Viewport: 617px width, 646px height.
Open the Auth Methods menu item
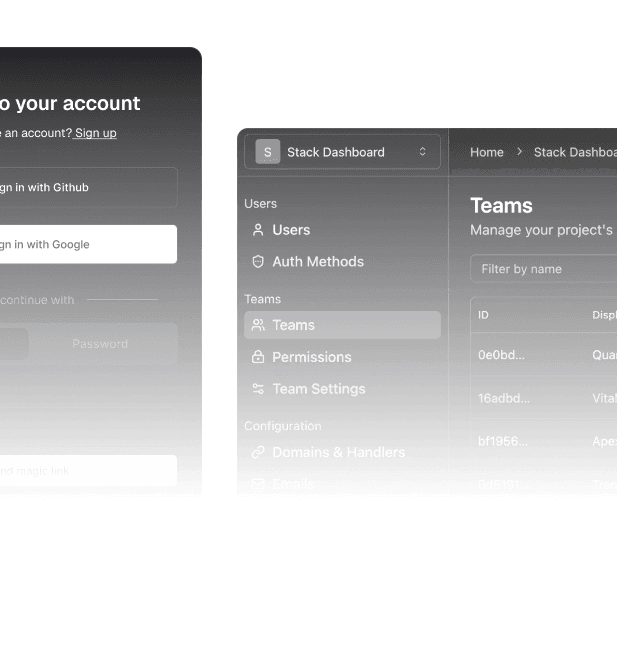point(318,262)
